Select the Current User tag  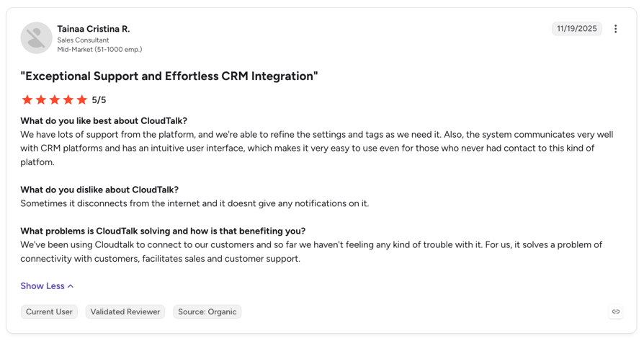point(49,312)
